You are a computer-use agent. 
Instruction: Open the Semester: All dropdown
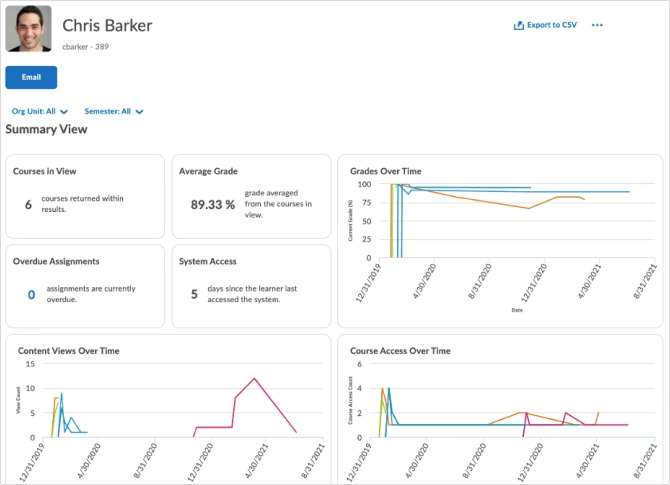[x=114, y=112]
